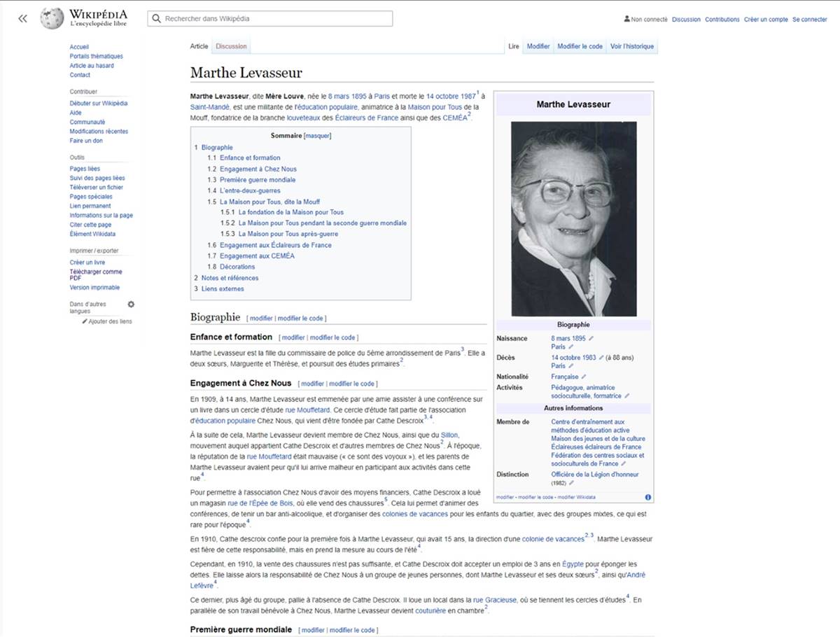Click the search magnifier icon
The width and height of the screenshot is (840, 637).
tap(157, 19)
